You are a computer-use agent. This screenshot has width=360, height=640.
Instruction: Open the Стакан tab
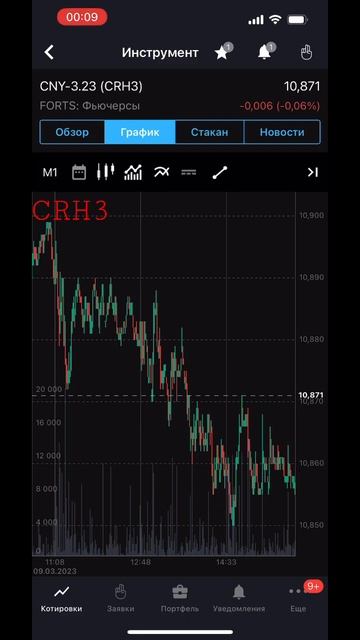click(210, 132)
